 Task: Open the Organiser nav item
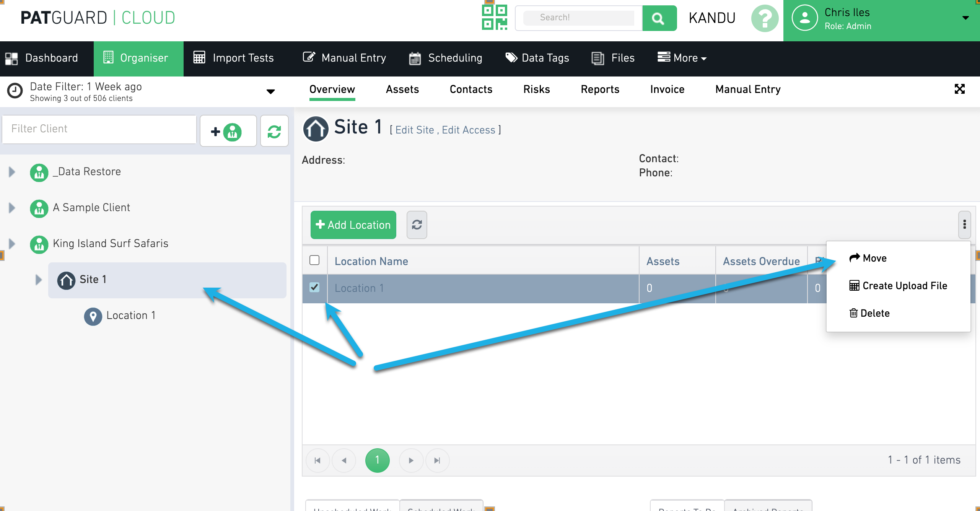138,58
